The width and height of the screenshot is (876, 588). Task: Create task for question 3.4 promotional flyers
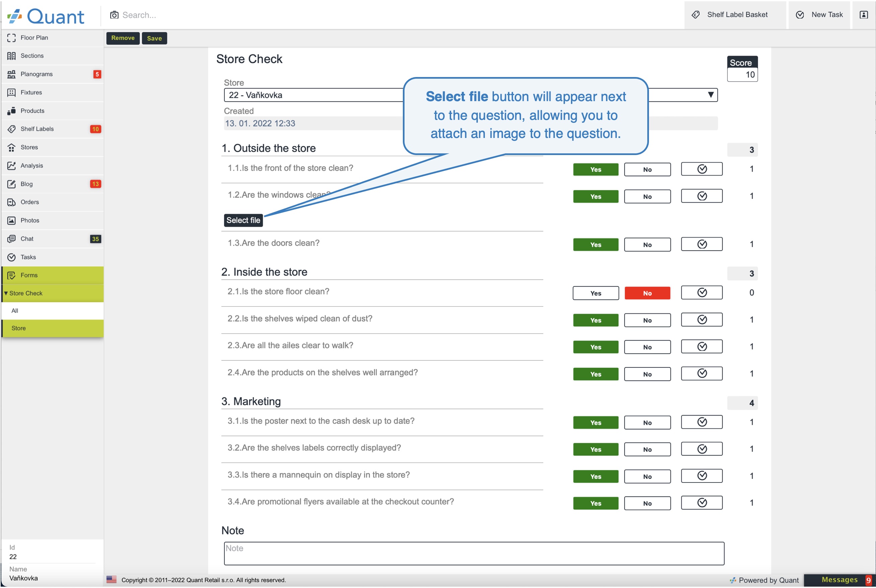(x=702, y=503)
